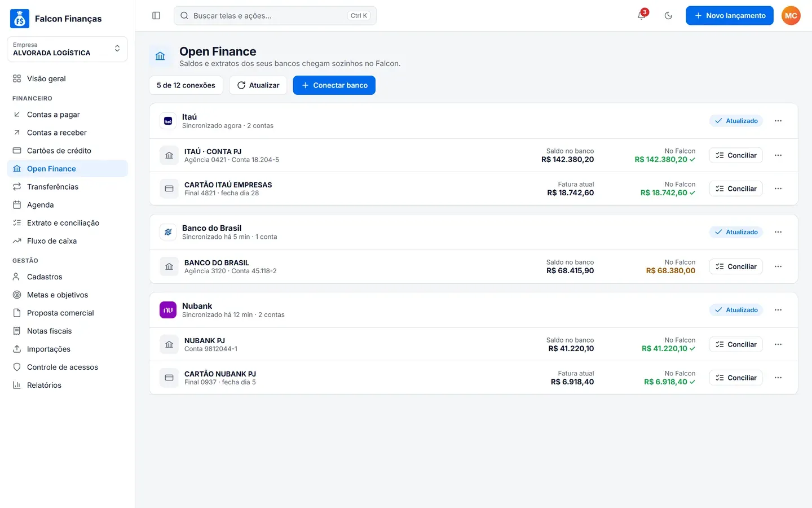The width and height of the screenshot is (812, 508).
Task: Open the Agenda page
Action: coord(67,205)
